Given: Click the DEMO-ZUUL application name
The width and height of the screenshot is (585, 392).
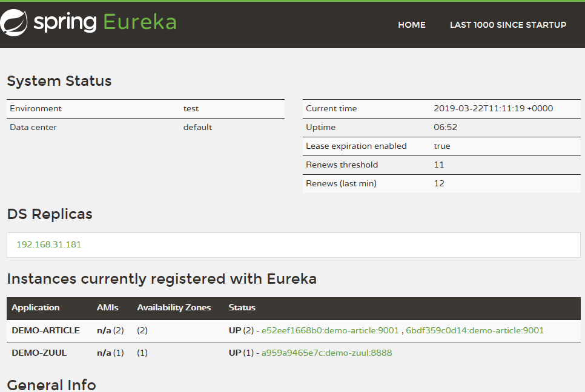Looking at the screenshot, I should pos(39,353).
